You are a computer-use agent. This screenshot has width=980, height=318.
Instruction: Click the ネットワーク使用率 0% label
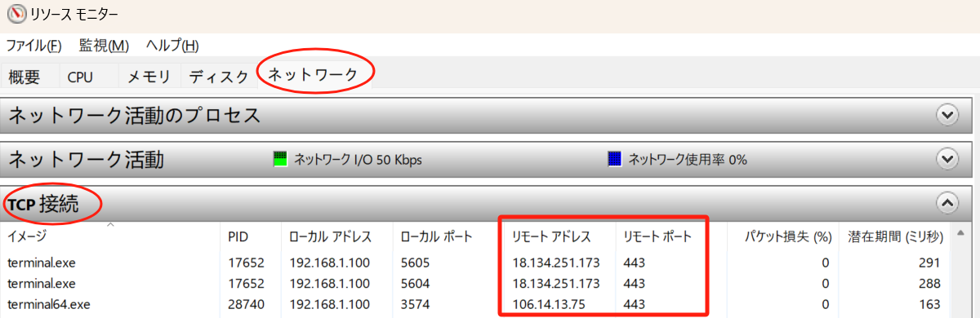[x=688, y=159]
